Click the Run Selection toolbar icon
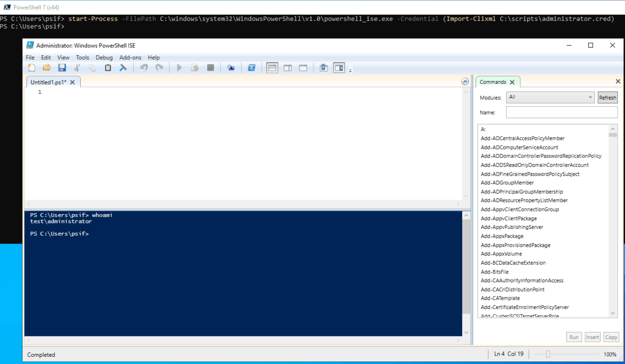Screen dimensions: 625x364 pos(195,68)
